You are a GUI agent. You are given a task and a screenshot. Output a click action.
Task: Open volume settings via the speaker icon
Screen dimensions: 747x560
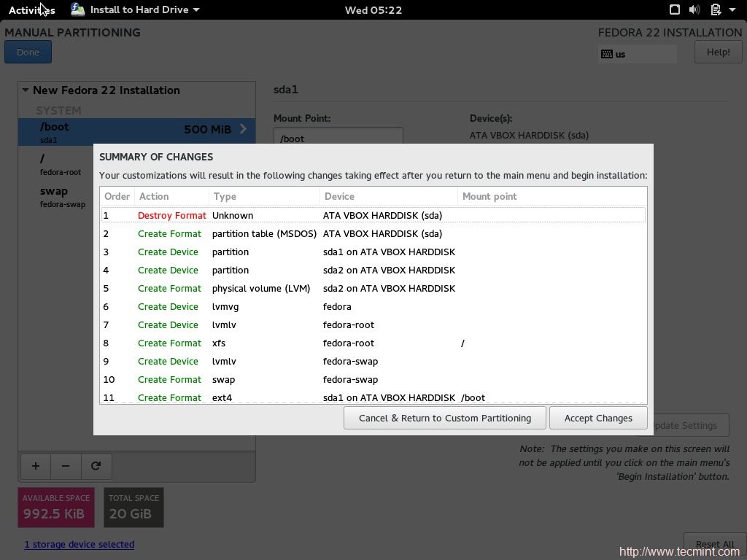(x=693, y=9)
